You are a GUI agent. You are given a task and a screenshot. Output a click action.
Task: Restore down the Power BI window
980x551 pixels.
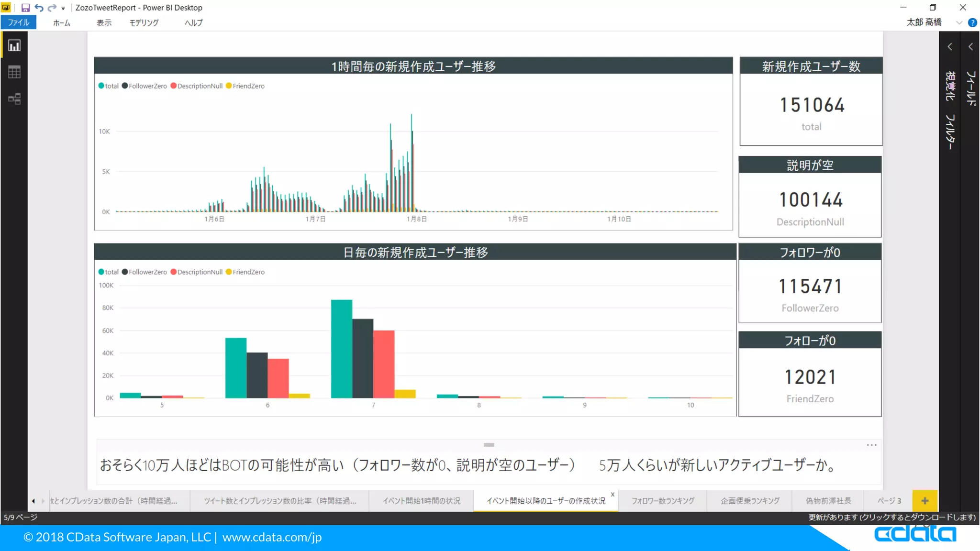(x=933, y=8)
